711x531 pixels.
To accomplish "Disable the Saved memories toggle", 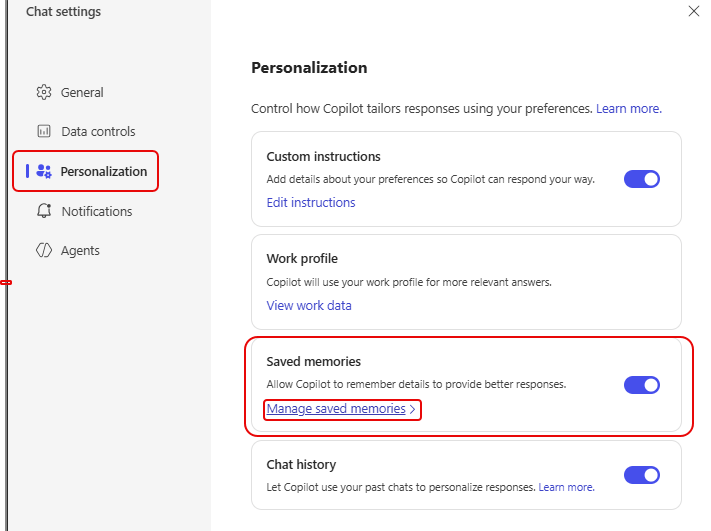I will coord(642,385).
